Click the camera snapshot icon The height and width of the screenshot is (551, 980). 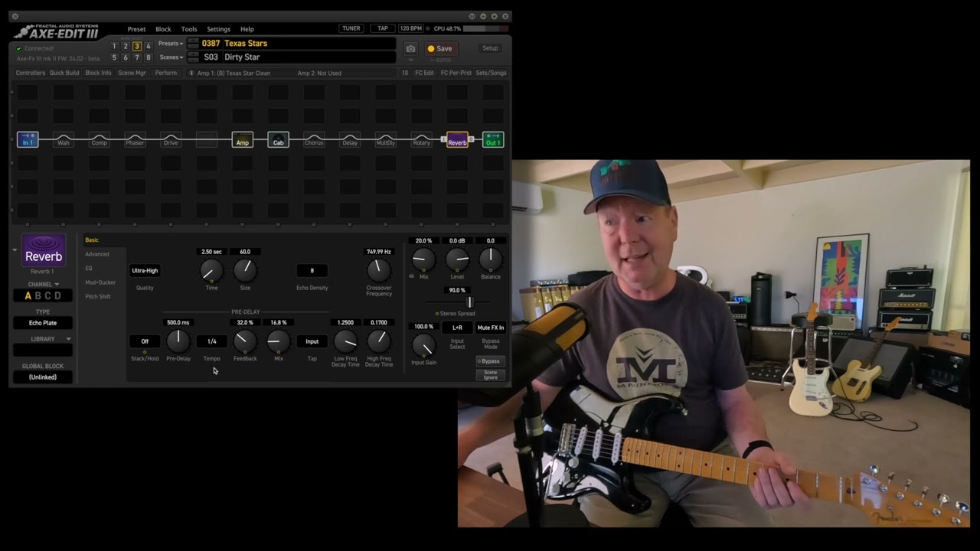[x=410, y=48]
